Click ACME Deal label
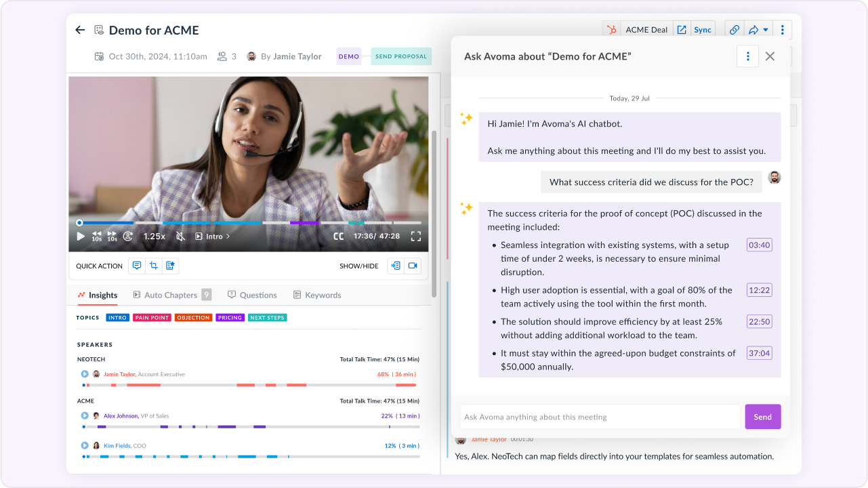 (646, 30)
